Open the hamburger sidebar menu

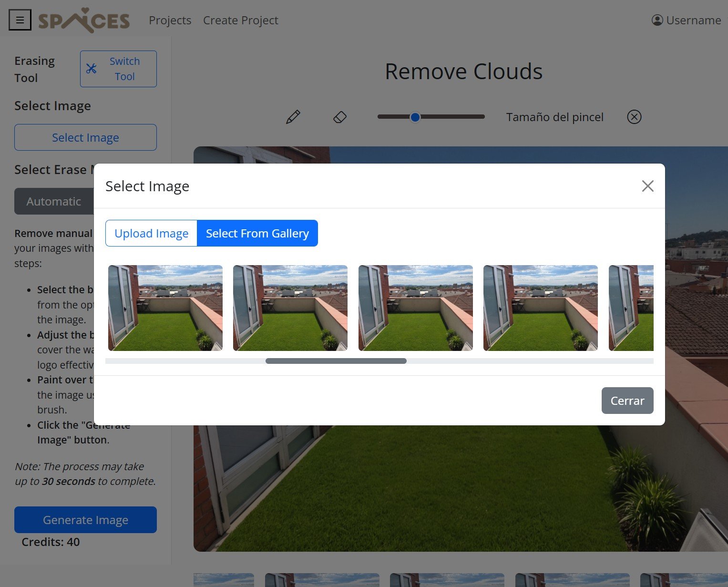pos(20,20)
